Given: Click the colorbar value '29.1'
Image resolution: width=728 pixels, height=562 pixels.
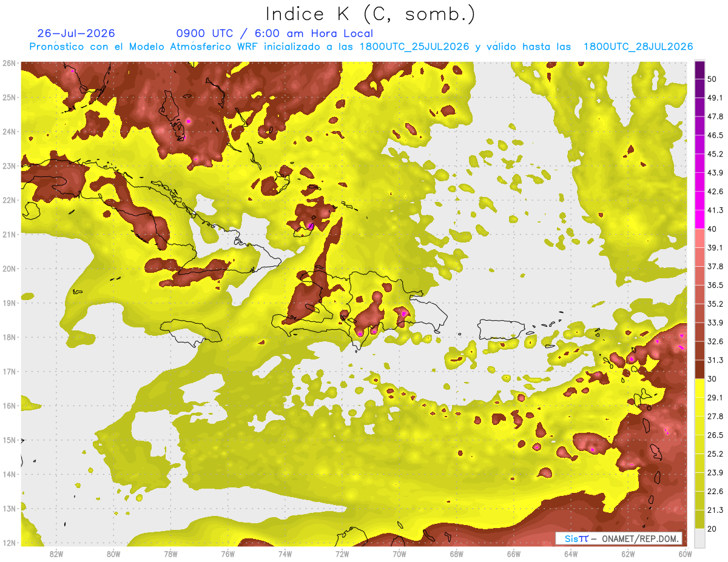Looking at the screenshot, I should (x=715, y=398).
